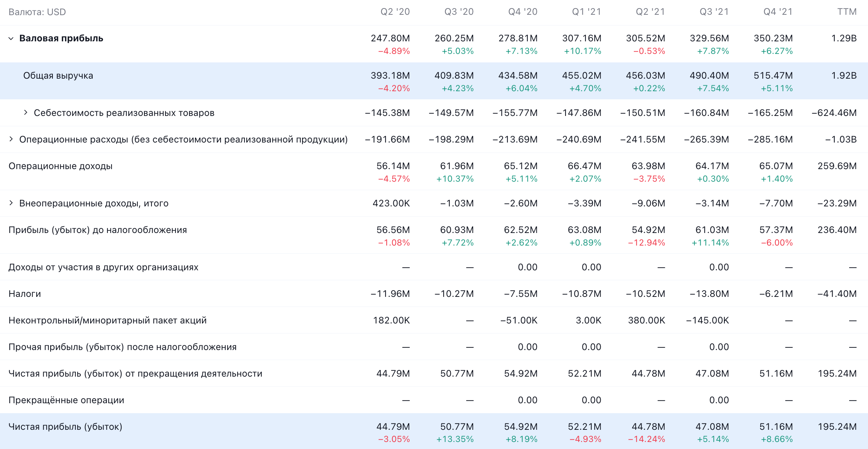Click operating income value 56.14M

(393, 166)
